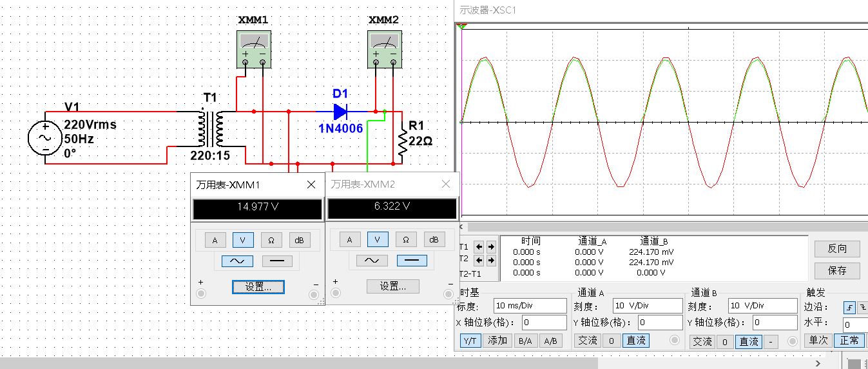This screenshot has width=868, height=369.
Task: Choose rising edge trigger icon
Action: coord(849,308)
